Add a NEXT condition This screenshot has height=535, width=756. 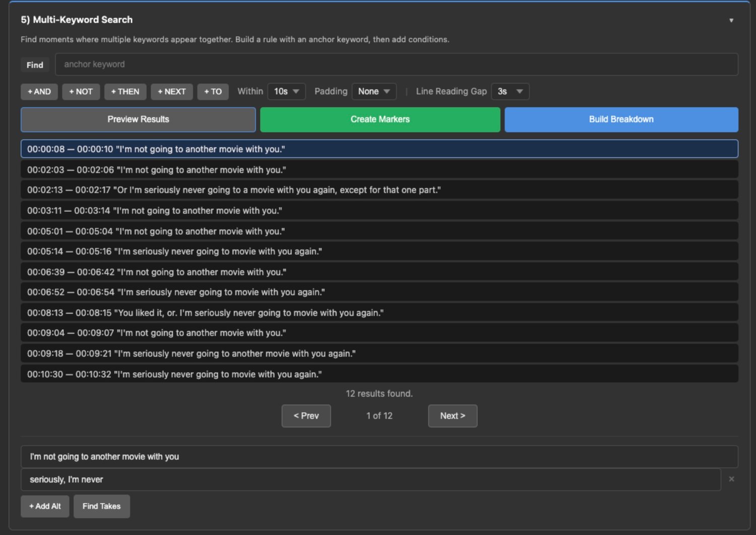[172, 92]
